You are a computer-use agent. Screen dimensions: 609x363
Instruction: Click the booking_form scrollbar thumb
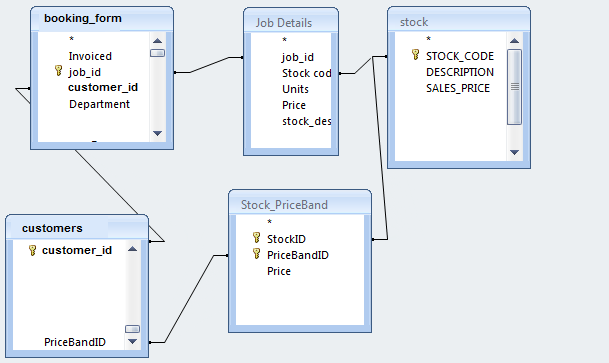(157, 53)
